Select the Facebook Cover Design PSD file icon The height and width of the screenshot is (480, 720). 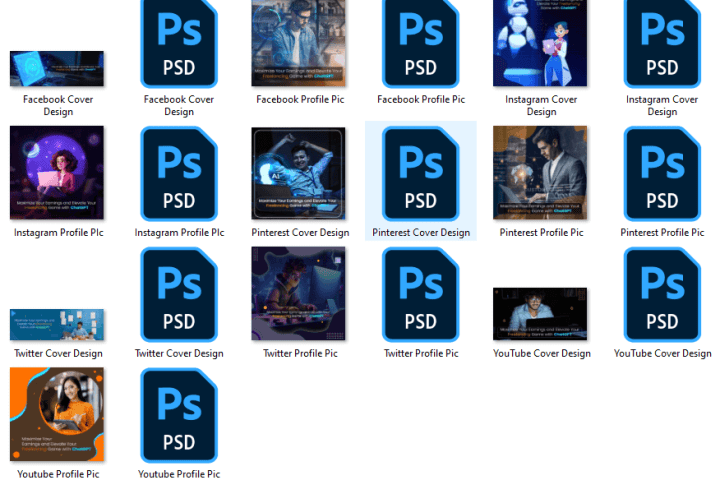179,44
